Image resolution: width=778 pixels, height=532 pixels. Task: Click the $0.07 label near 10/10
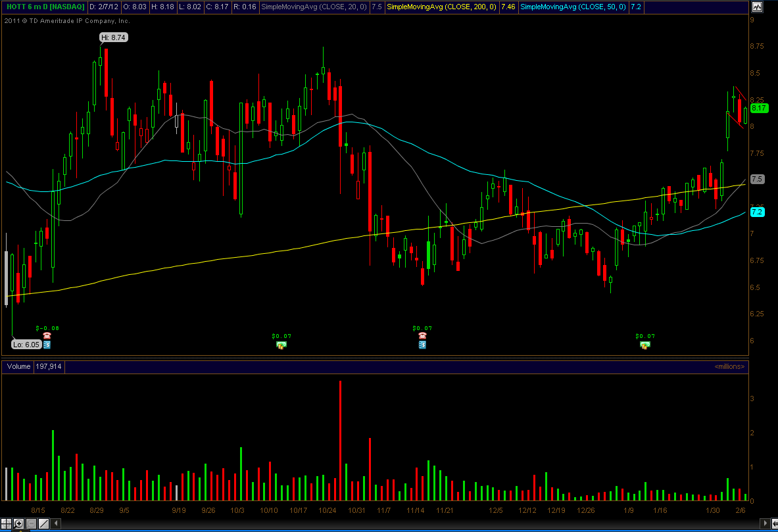(x=281, y=336)
